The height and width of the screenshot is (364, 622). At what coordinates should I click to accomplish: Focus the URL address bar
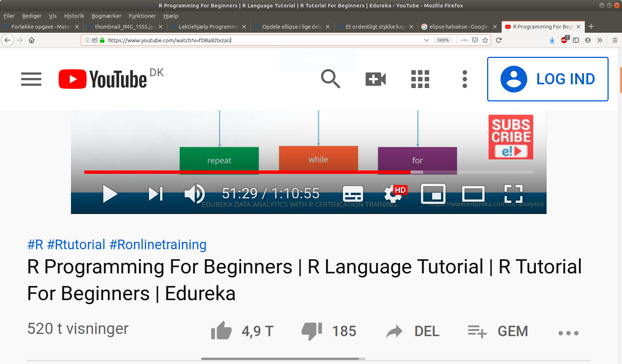click(x=264, y=40)
